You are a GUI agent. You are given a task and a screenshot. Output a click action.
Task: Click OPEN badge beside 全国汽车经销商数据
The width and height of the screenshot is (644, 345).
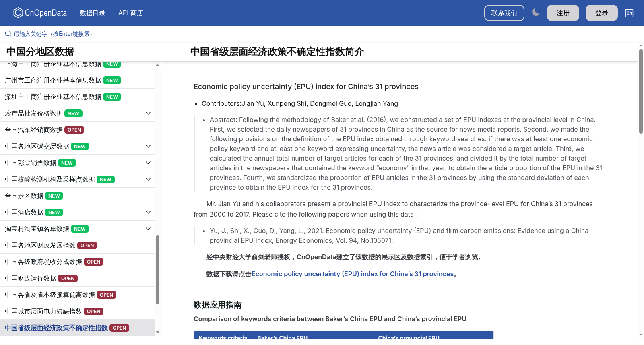point(74,130)
